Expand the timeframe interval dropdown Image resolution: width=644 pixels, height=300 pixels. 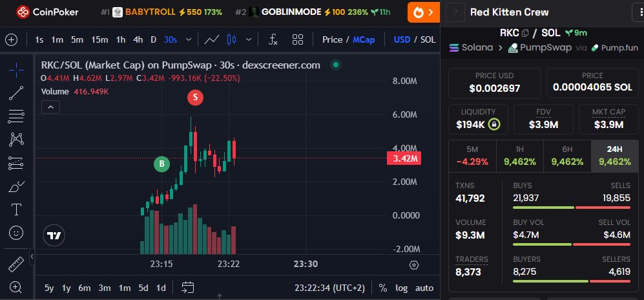point(189,40)
